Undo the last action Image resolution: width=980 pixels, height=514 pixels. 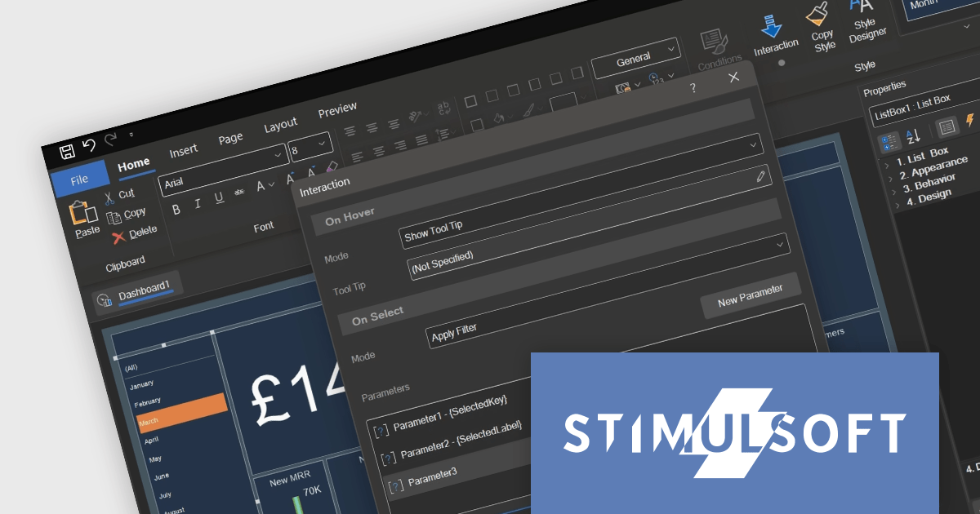pyautogui.click(x=89, y=145)
